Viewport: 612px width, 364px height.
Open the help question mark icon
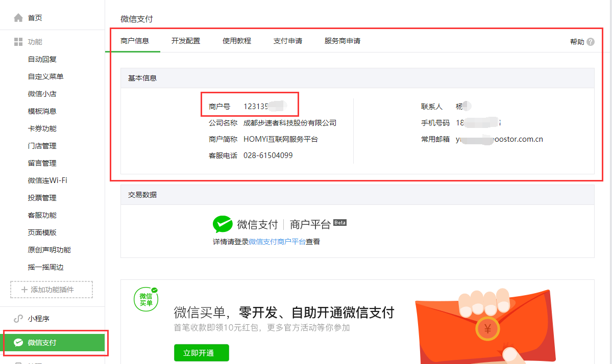pyautogui.click(x=591, y=42)
